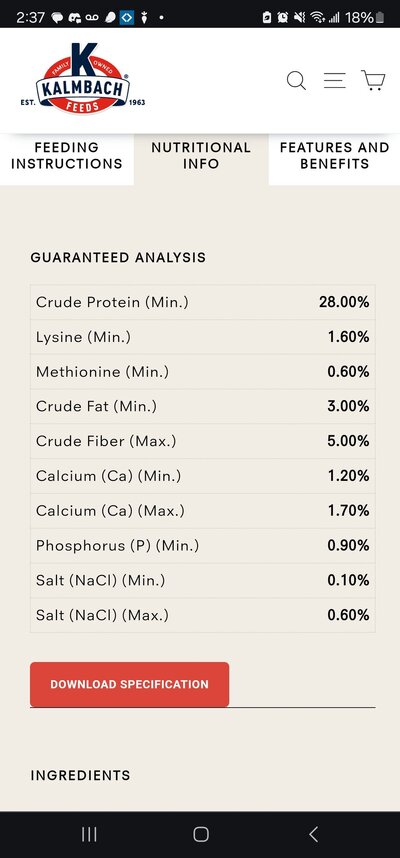Tap the Ingredients heading
This screenshot has width=400, height=858.
click(80, 775)
